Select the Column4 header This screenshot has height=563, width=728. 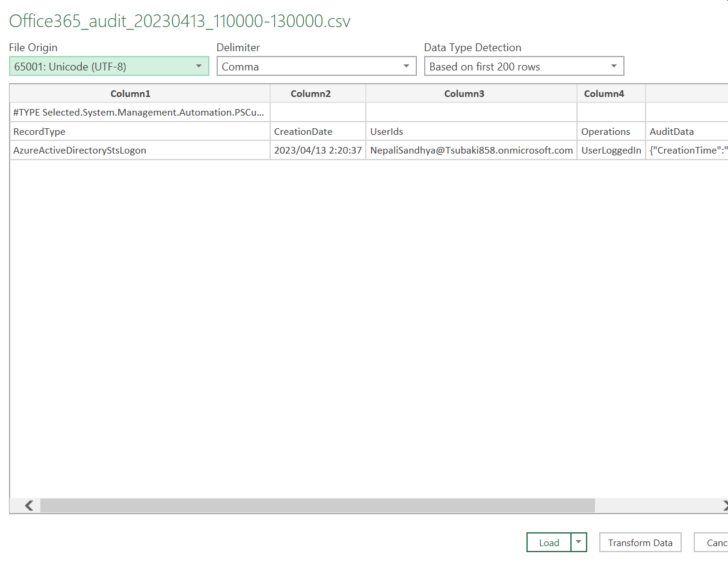pos(611,93)
